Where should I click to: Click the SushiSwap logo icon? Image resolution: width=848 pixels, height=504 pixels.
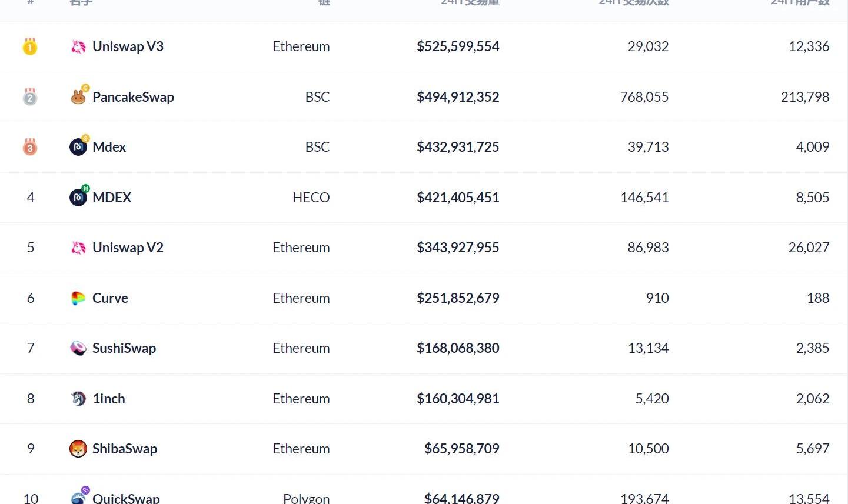tap(78, 348)
